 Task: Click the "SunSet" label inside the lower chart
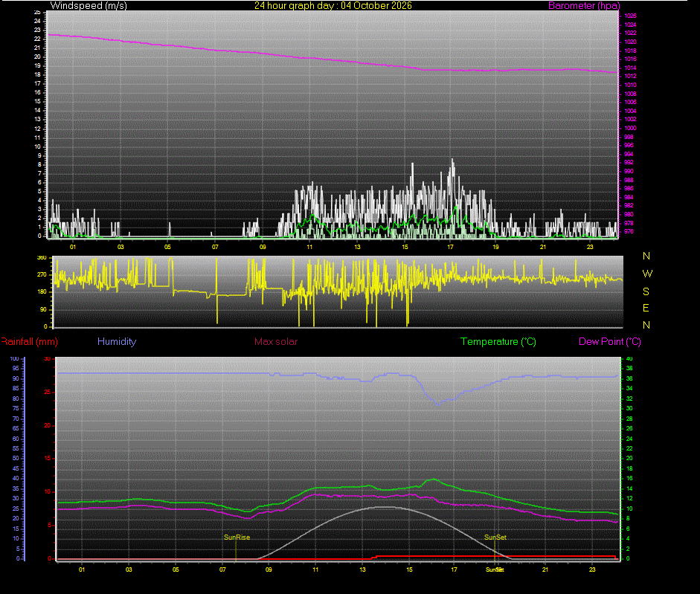(495, 537)
